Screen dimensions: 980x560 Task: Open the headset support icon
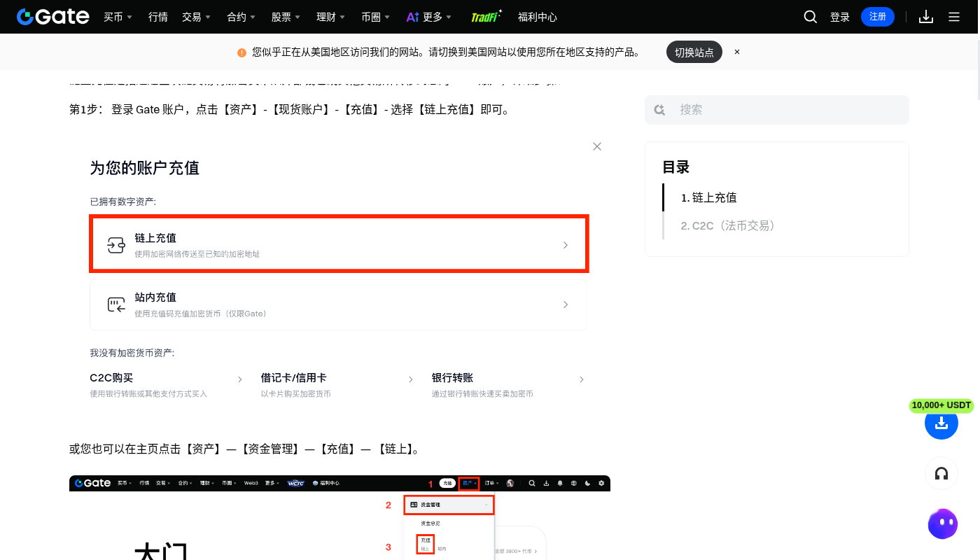(x=941, y=474)
